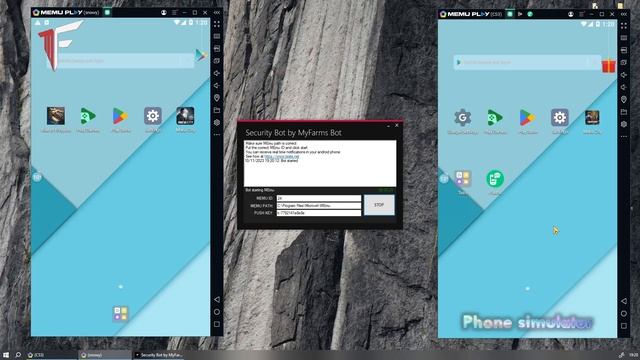The width and height of the screenshot is (640, 360).
Task: Focus the MEMU ID input field
Action: [318, 198]
